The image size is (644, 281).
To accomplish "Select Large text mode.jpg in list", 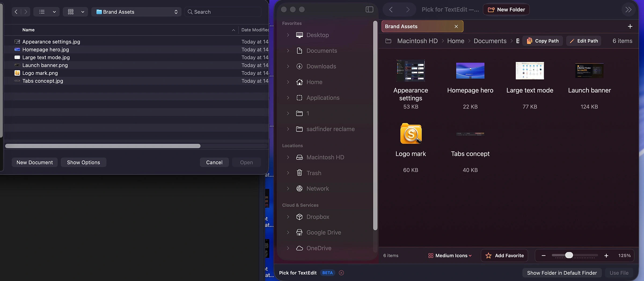I will pyautogui.click(x=46, y=57).
